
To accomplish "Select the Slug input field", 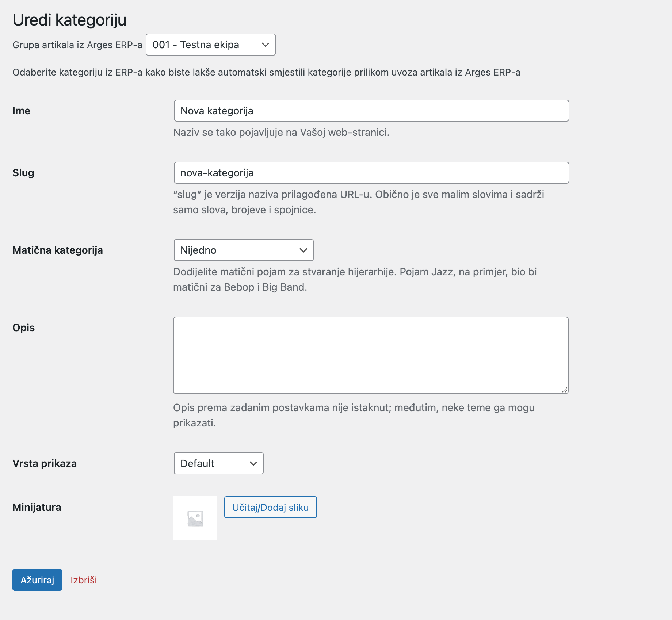I will (371, 173).
